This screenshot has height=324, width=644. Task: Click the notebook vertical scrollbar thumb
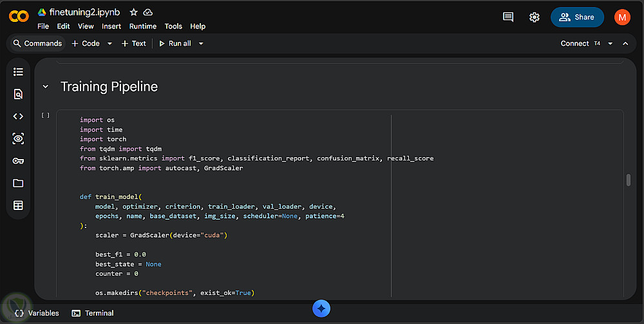click(628, 180)
